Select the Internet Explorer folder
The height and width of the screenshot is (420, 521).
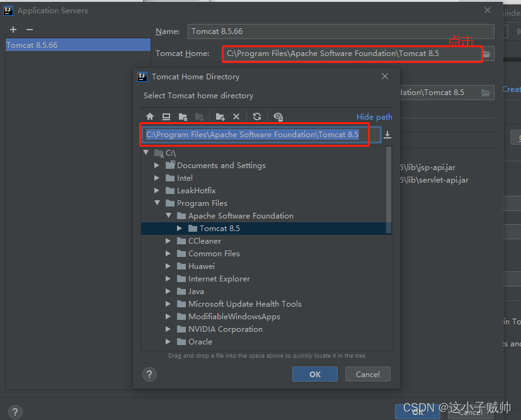coord(219,278)
